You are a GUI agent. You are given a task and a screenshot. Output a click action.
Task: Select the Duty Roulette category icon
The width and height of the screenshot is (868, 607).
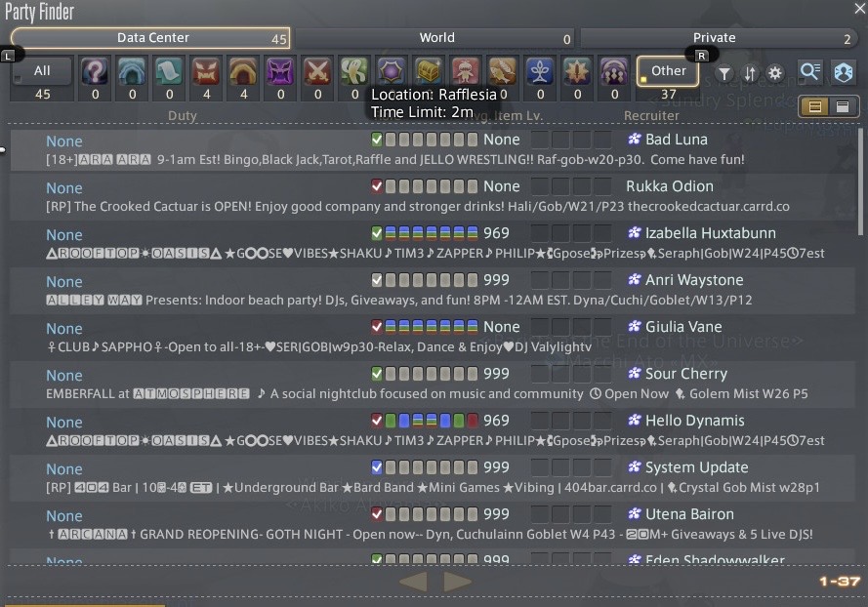[x=95, y=72]
